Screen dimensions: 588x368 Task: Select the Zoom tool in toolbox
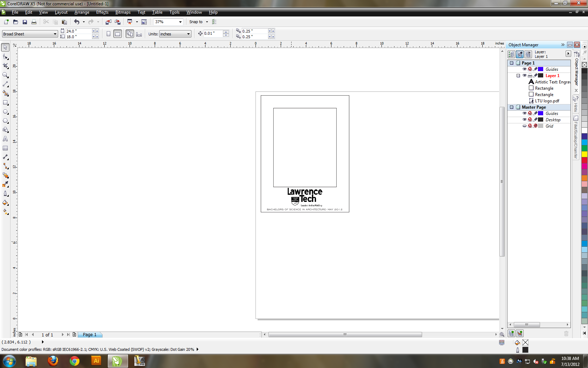pos(5,75)
